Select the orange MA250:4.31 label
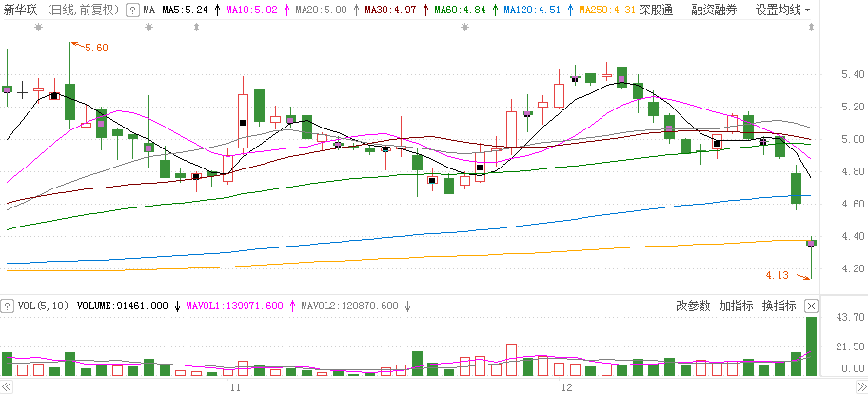This screenshot has width=868, height=395. point(606,10)
